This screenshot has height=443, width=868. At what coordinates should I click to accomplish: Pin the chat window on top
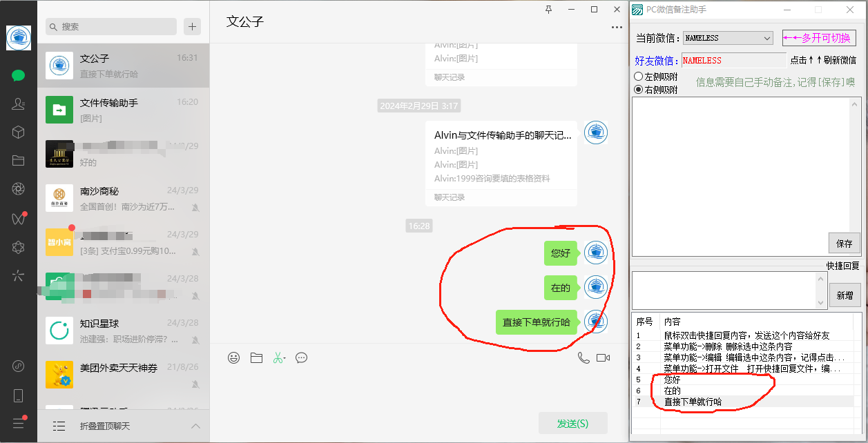click(x=549, y=9)
